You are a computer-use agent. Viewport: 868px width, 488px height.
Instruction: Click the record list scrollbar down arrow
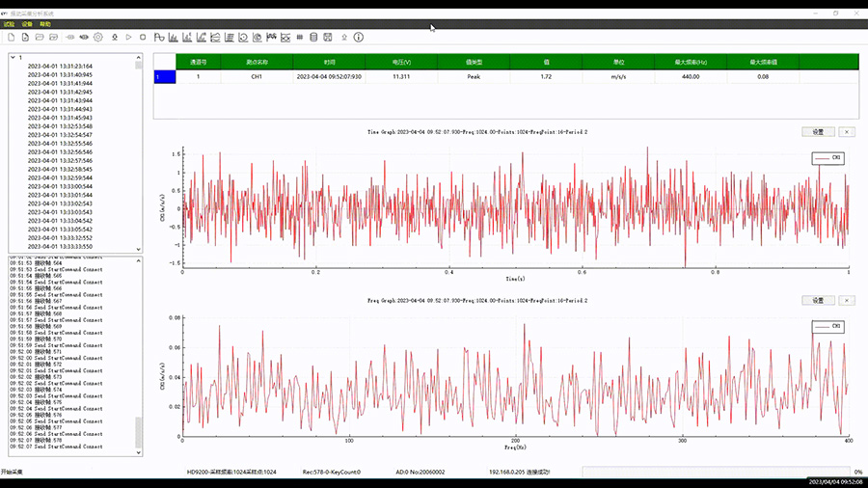(138, 249)
